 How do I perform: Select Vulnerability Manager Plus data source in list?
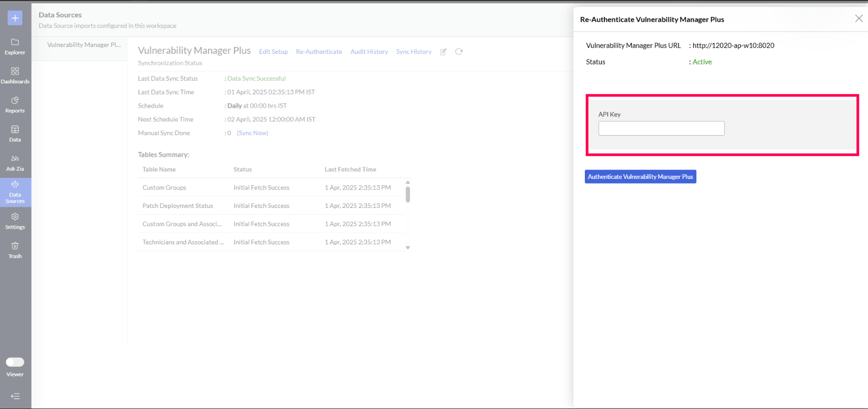coord(84,45)
